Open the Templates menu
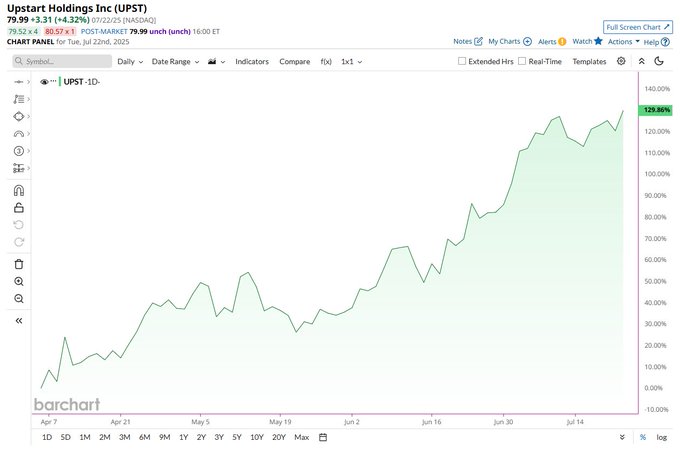Viewport: 680px width, 449px height. coord(589,62)
